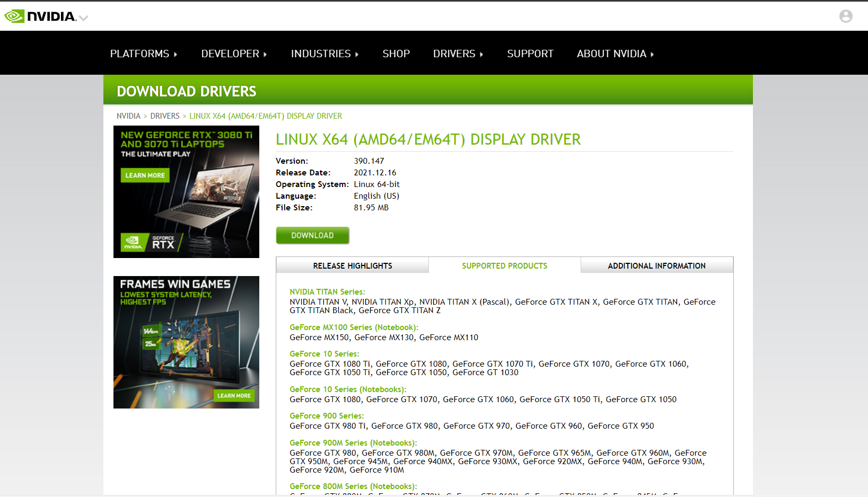
Task: Click the GeForce 900M Series (Notebooks) heading
Action: click(x=353, y=443)
